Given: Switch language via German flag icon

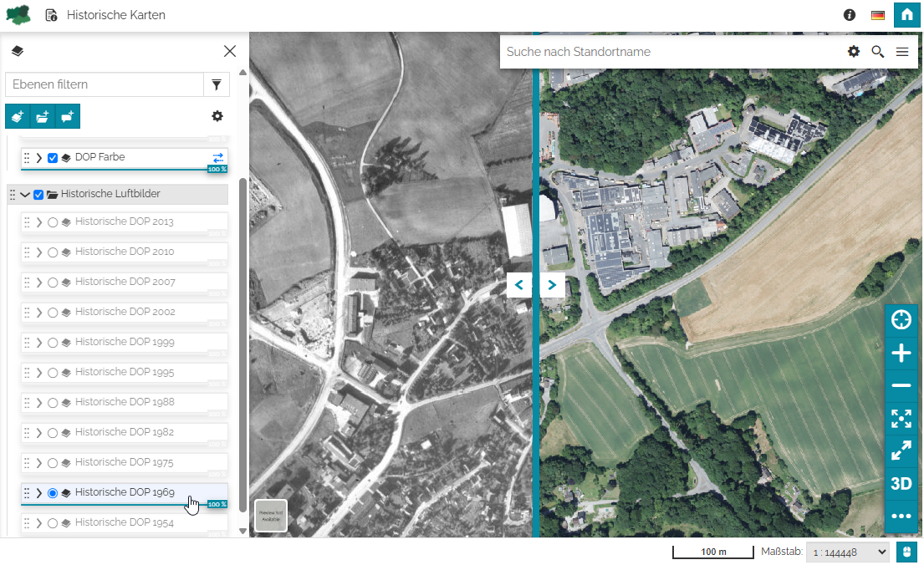Looking at the screenshot, I should [x=878, y=15].
